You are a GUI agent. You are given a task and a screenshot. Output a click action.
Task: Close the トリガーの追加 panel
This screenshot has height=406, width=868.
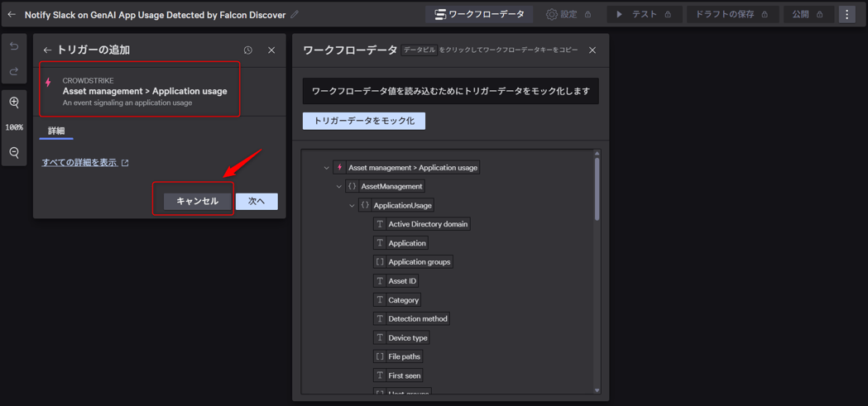[271, 50]
